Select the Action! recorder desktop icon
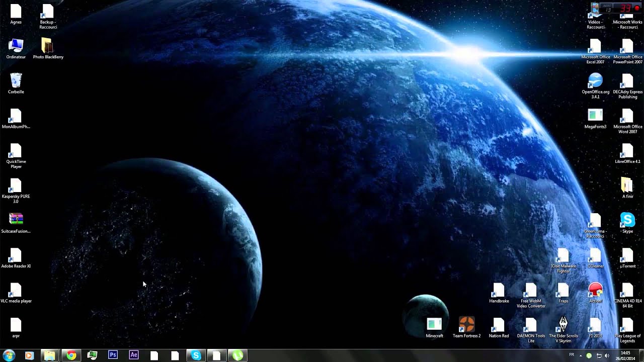 tap(596, 293)
